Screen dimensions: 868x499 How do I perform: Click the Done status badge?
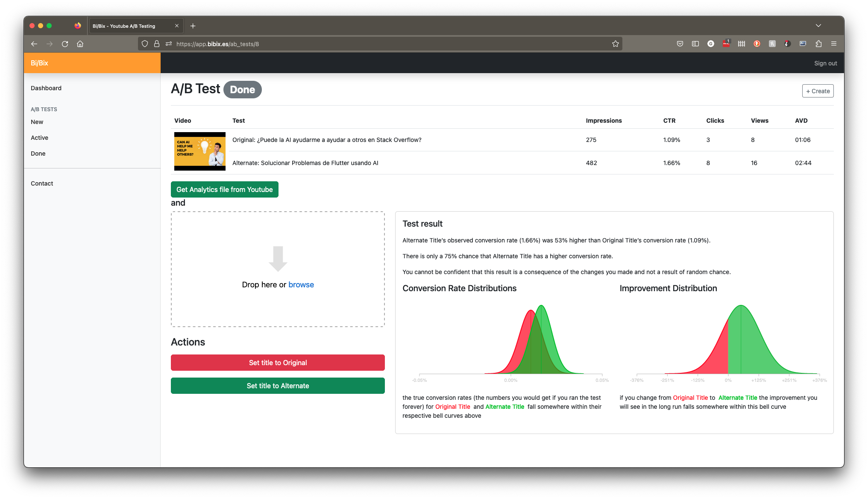pyautogui.click(x=242, y=90)
